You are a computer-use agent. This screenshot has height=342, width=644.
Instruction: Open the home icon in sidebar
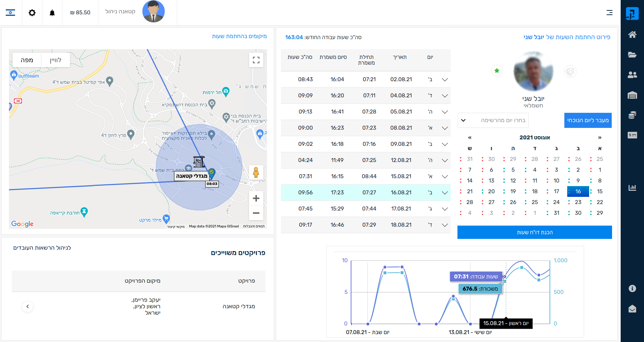pos(632,34)
